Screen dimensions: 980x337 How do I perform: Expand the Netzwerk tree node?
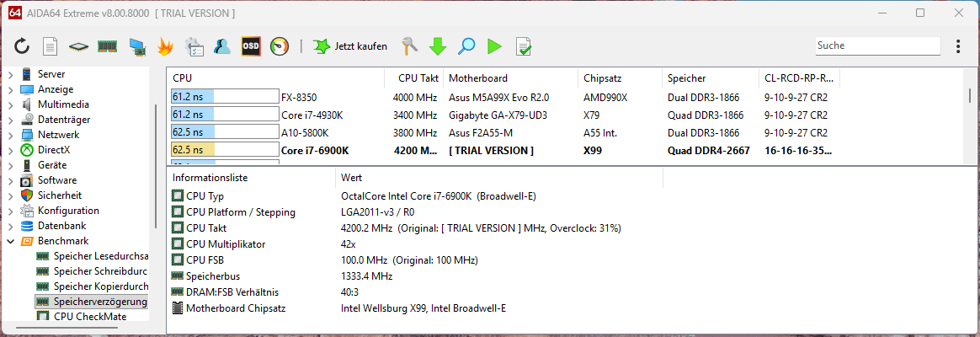[x=11, y=135]
